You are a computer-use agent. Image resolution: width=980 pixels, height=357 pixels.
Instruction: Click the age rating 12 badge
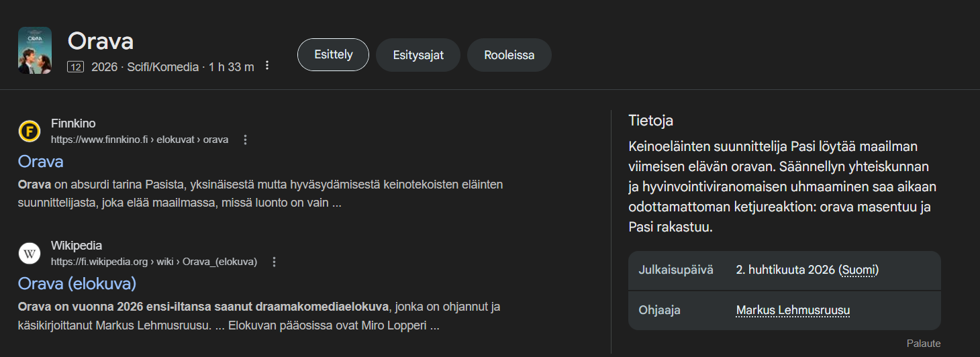[76, 67]
